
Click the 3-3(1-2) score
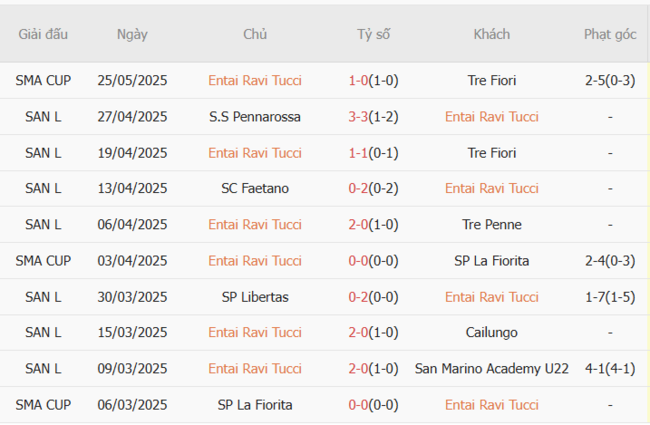(373, 117)
